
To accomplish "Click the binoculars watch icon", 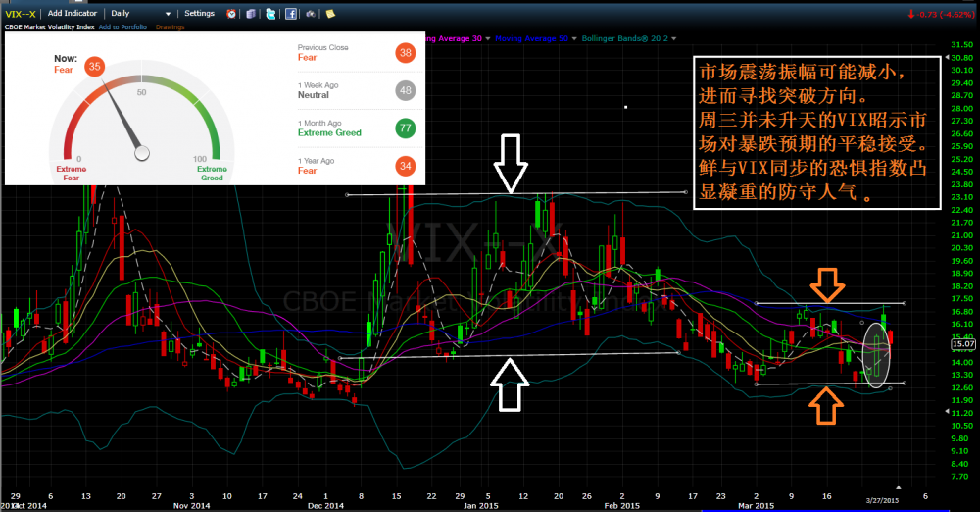I will (311, 14).
